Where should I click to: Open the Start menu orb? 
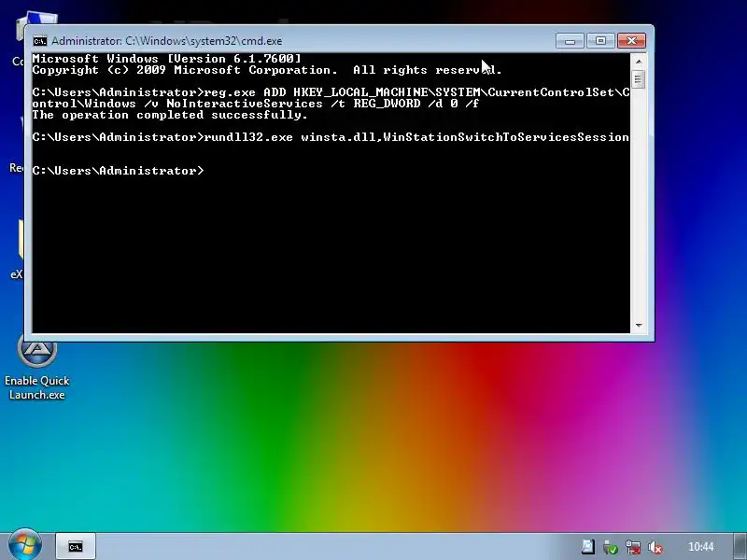coord(25,545)
